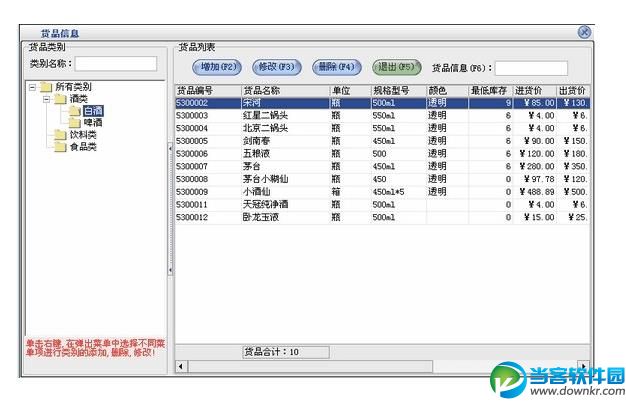
Task: Click product code S300005
Action: click(192, 141)
